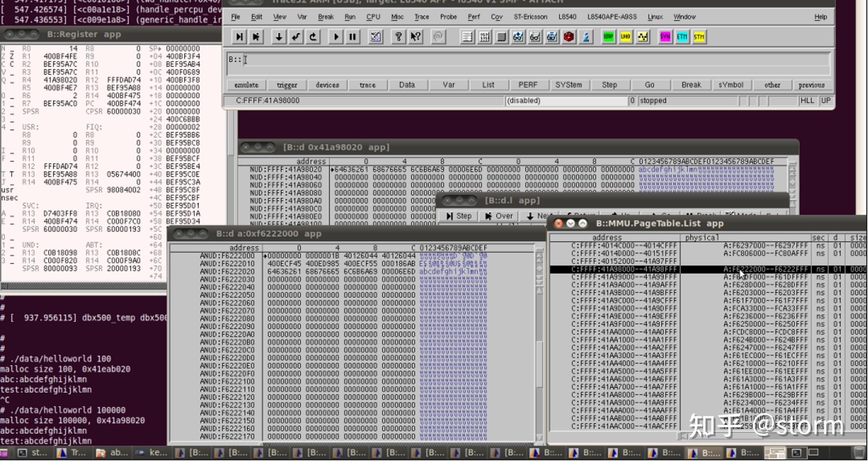Click the context help pointer question icon
868x461 pixels.
coord(415,37)
